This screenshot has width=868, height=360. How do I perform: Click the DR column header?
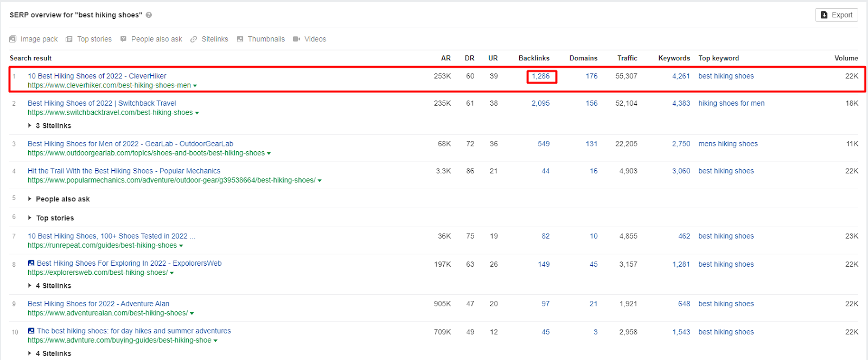tap(469, 58)
